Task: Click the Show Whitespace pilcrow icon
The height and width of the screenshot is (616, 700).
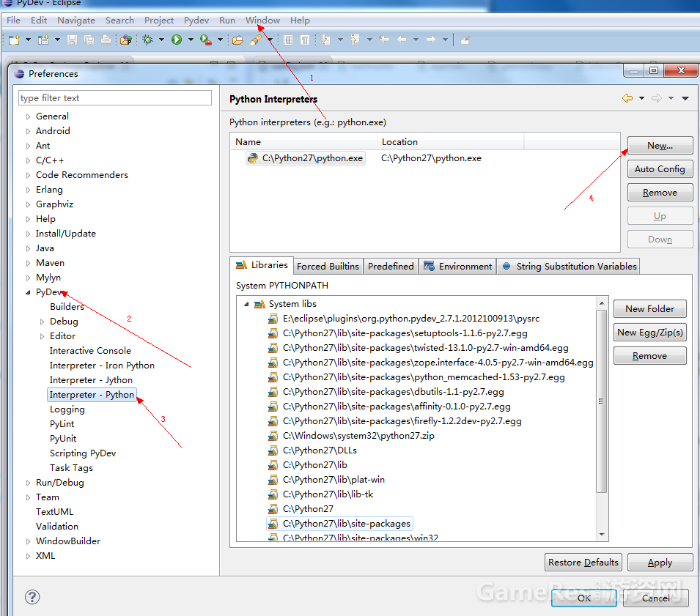Action: click(x=305, y=40)
